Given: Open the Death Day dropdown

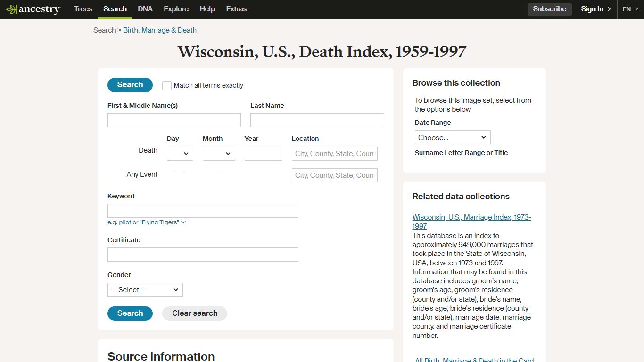Looking at the screenshot, I should pyautogui.click(x=180, y=154).
